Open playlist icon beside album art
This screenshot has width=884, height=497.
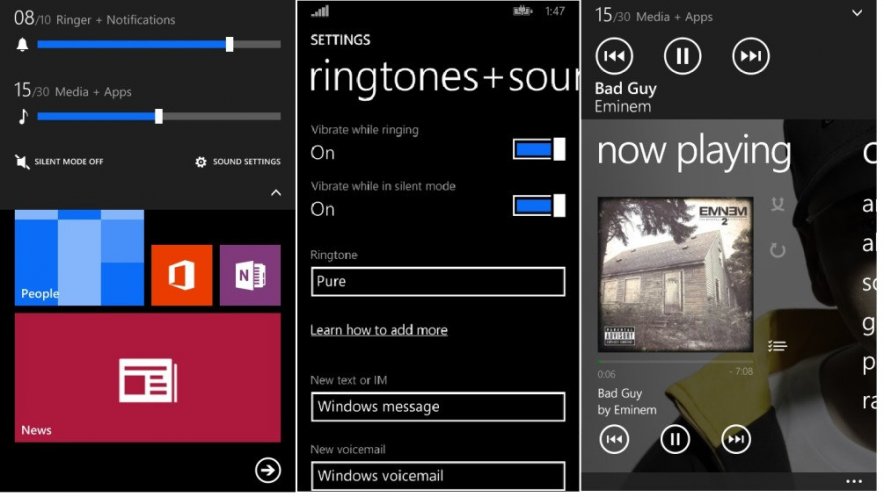(777, 345)
